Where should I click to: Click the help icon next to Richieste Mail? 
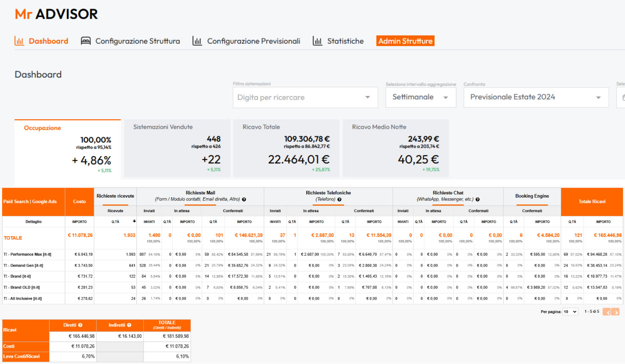point(244,199)
